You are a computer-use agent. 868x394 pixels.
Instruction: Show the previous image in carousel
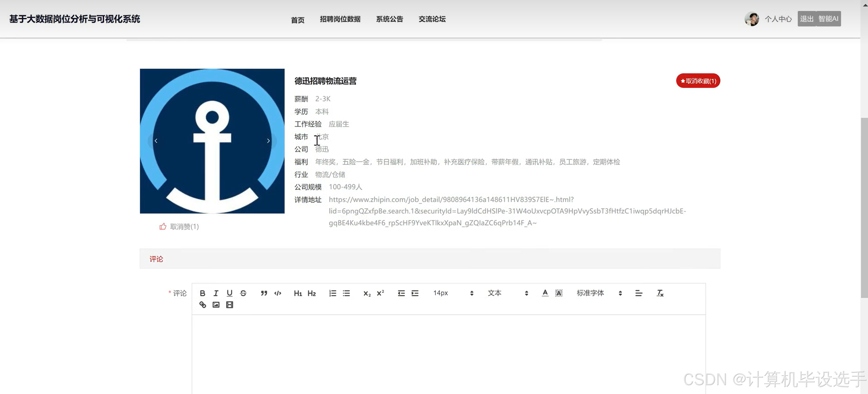[156, 141]
